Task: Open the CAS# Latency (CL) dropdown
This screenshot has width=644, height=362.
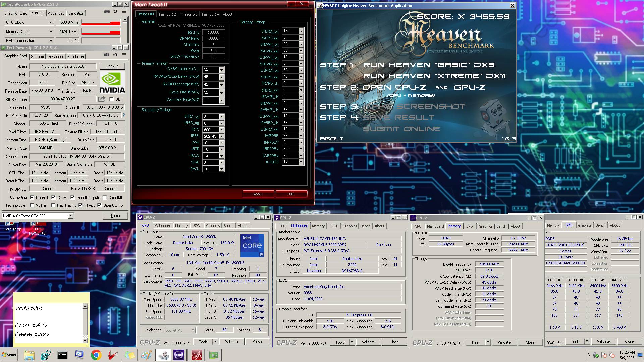Action: (x=221, y=69)
